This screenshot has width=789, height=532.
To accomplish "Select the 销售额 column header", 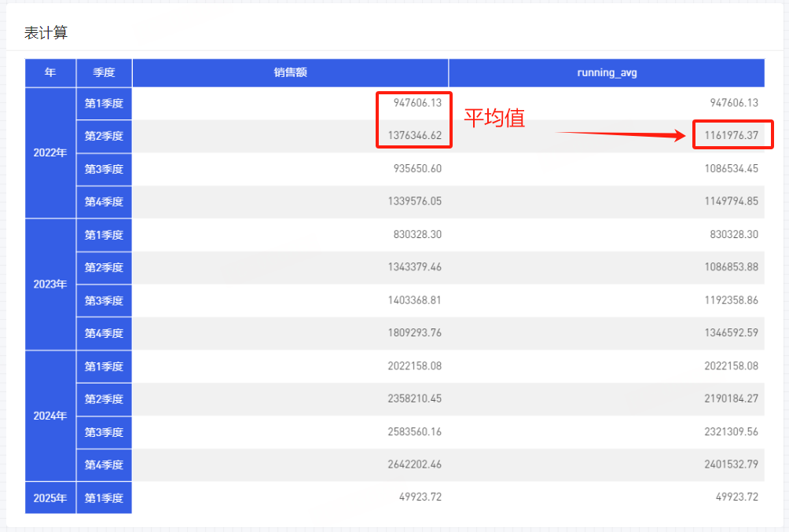I will [290, 72].
